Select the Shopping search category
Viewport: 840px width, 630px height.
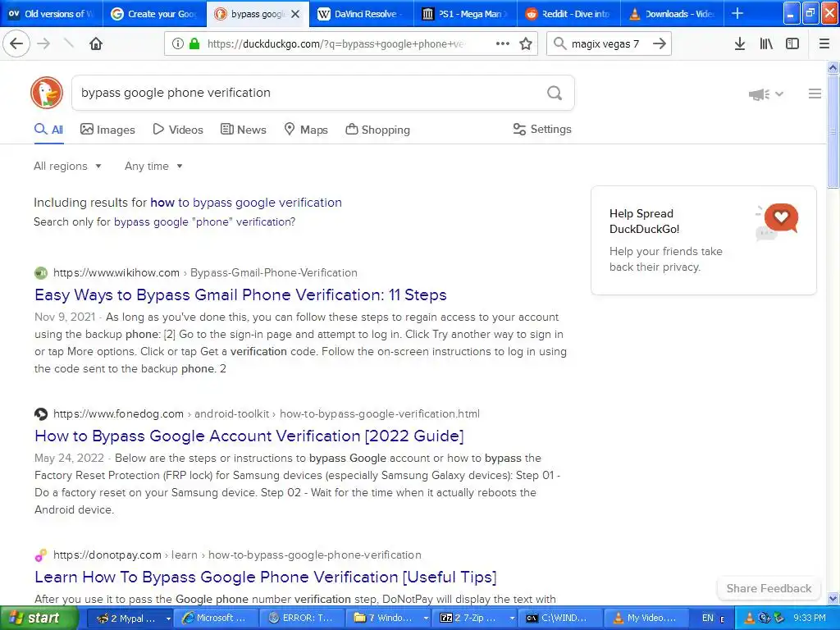377,130
